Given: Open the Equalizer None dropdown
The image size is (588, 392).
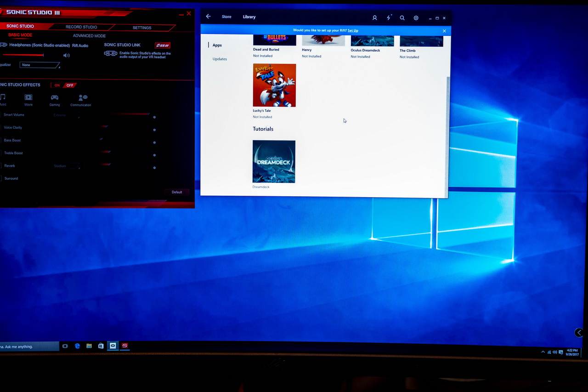Looking at the screenshot, I should coord(40,65).
